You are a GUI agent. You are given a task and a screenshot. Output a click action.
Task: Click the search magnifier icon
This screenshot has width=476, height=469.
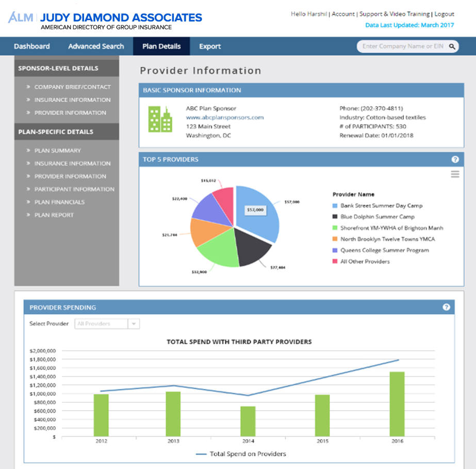coord(452,46)
